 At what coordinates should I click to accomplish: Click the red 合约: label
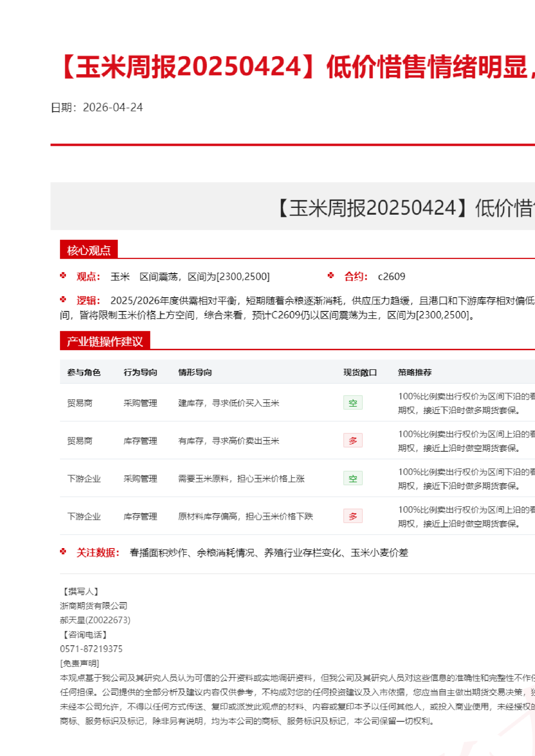[x=356, y=276]
